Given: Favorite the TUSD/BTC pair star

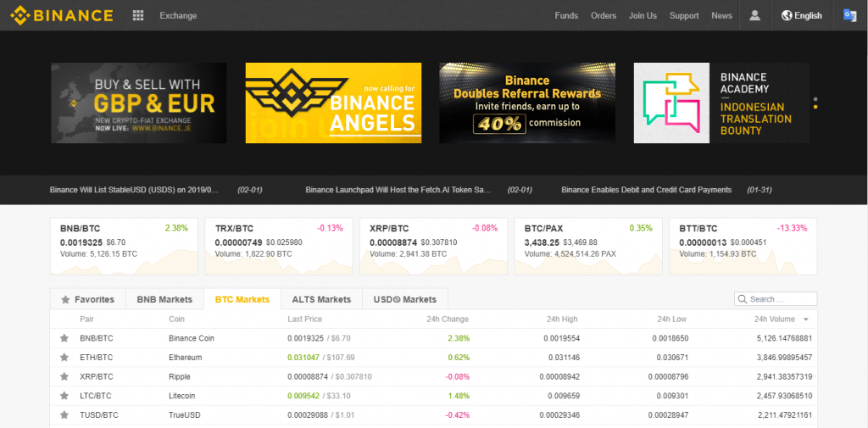Looking at the screenshot, I should 64,414.
